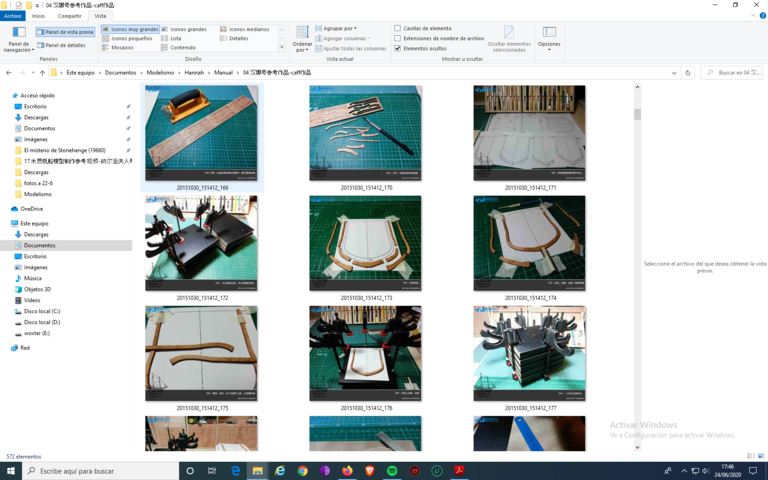Choose Contenido layout
This screenshot has width=768, height=480.
[x=179, y=48]
